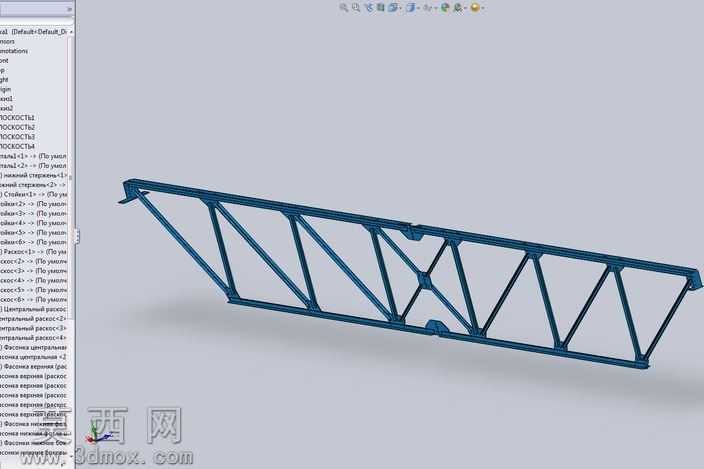This screenshot has width=704, height=469.
Task: Click the Display Style icon
Action: 410,7
